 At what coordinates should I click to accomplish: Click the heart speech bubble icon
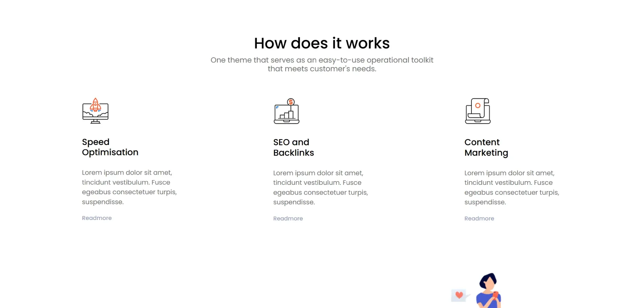click(x=459, y=295)
